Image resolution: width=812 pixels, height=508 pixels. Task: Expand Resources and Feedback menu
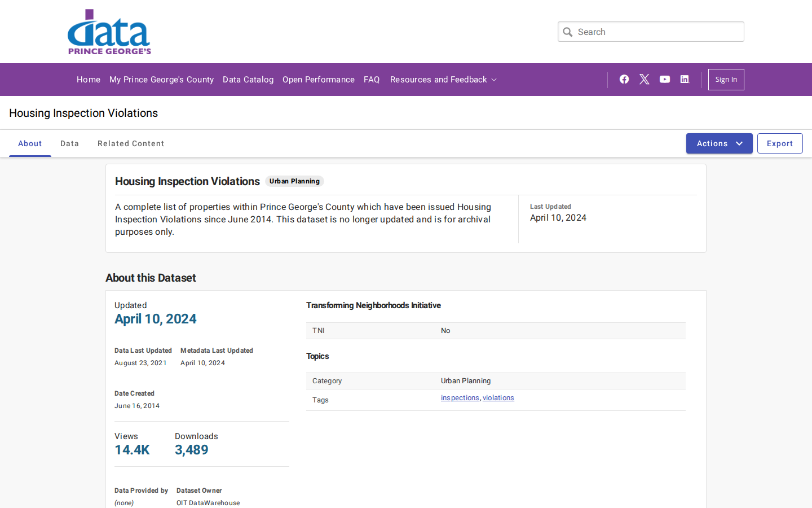pos(443,80)
